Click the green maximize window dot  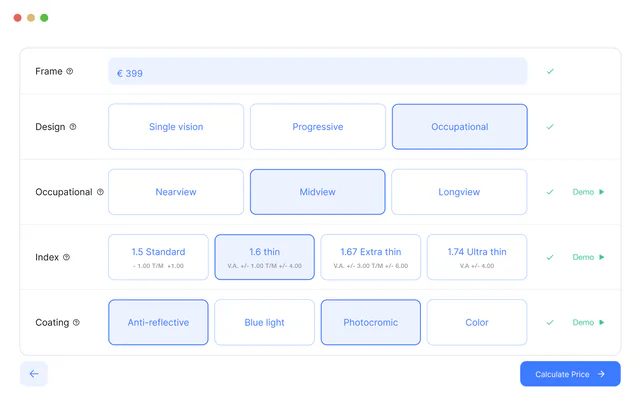(44, 18)
